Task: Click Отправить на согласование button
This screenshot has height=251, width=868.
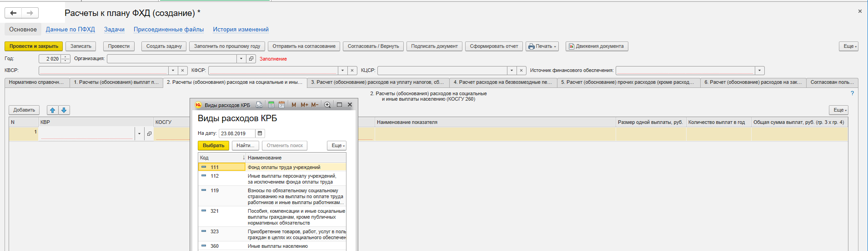Action: [304, 46]
